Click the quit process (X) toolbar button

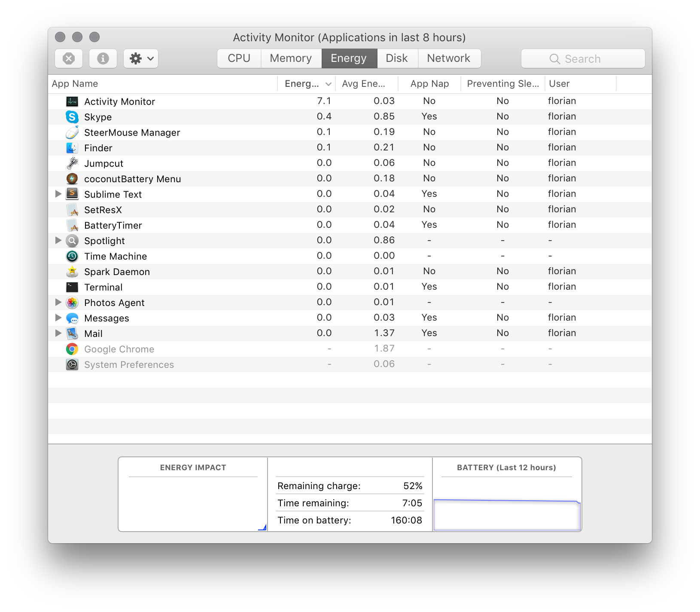(69, 58)
